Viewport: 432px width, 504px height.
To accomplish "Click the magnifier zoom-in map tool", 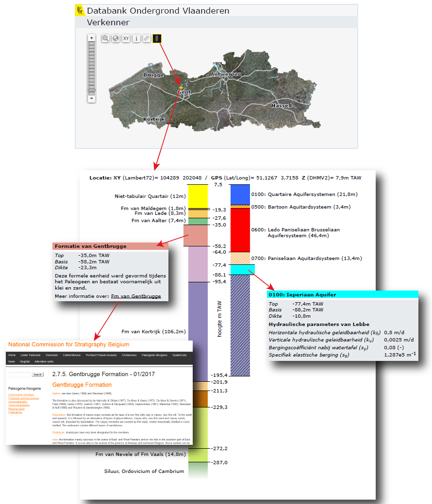I will click(x=105, y=38).
